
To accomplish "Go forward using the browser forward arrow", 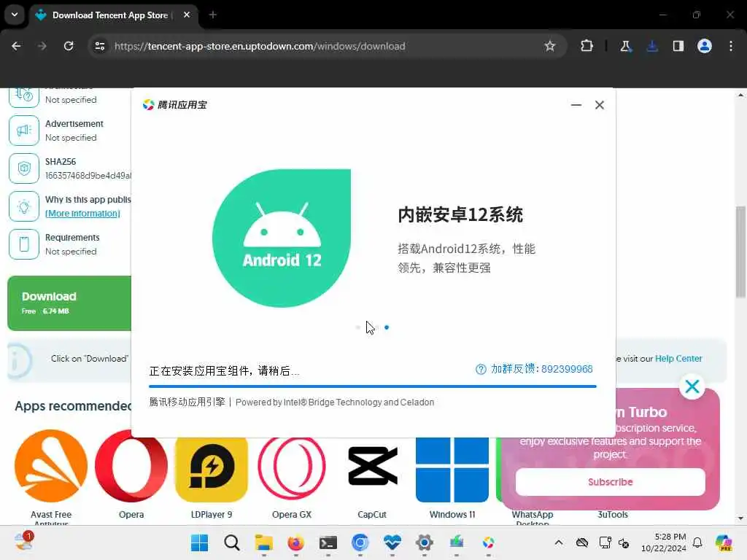I will [42, 46].
